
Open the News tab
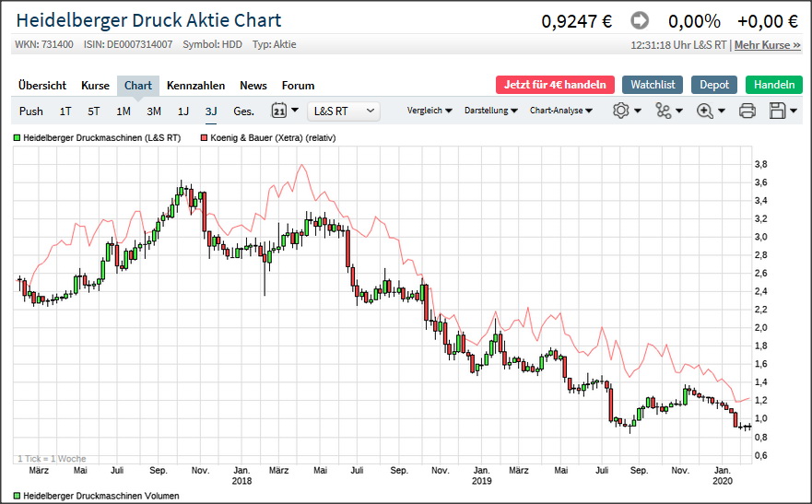pos(253,86)
